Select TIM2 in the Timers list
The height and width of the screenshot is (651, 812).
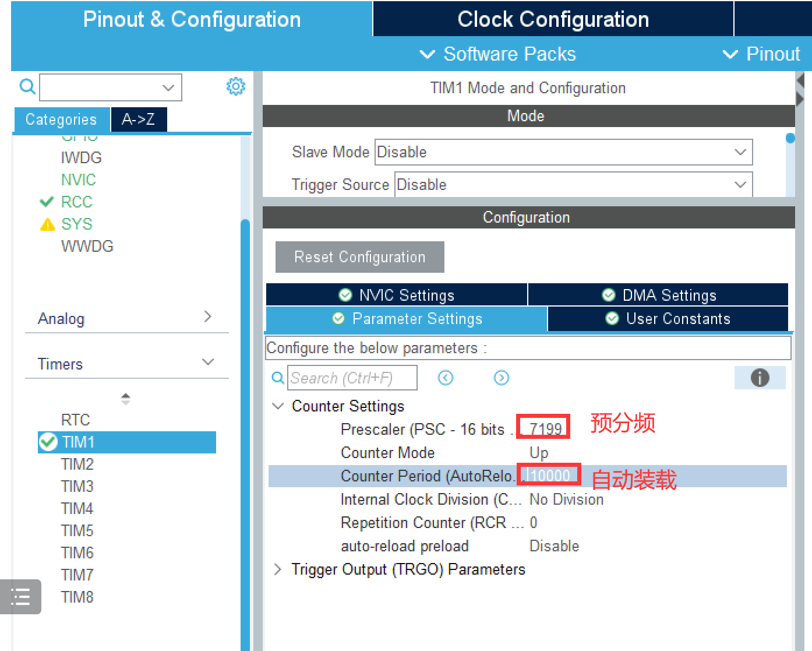click(77, 465)
